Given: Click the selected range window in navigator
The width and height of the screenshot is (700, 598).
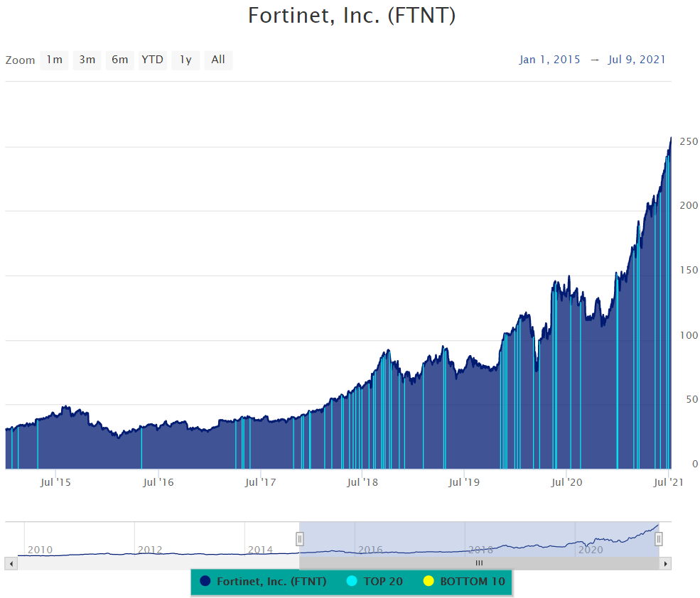Looking at the screenshot, I should [479, 539].
